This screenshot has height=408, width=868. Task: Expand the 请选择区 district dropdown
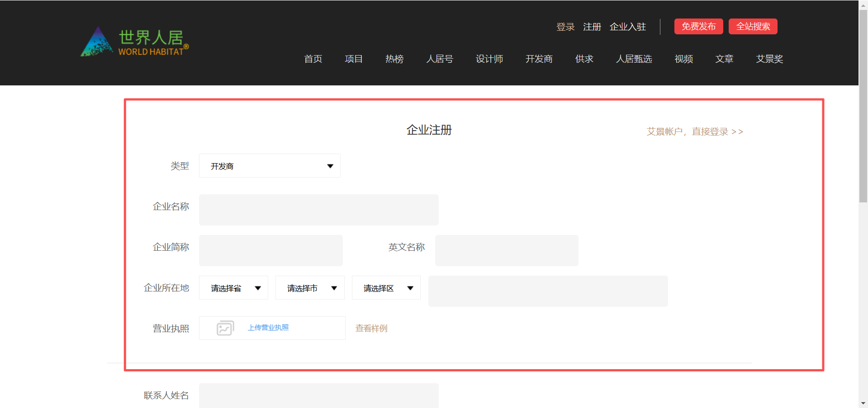click(386, 288)
